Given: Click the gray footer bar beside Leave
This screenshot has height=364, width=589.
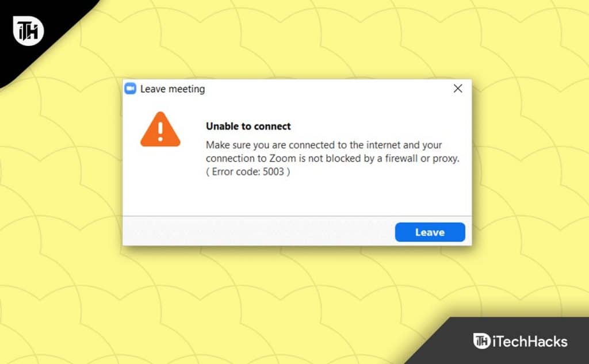Looking at the screenshot, I should tap(258, 231).
